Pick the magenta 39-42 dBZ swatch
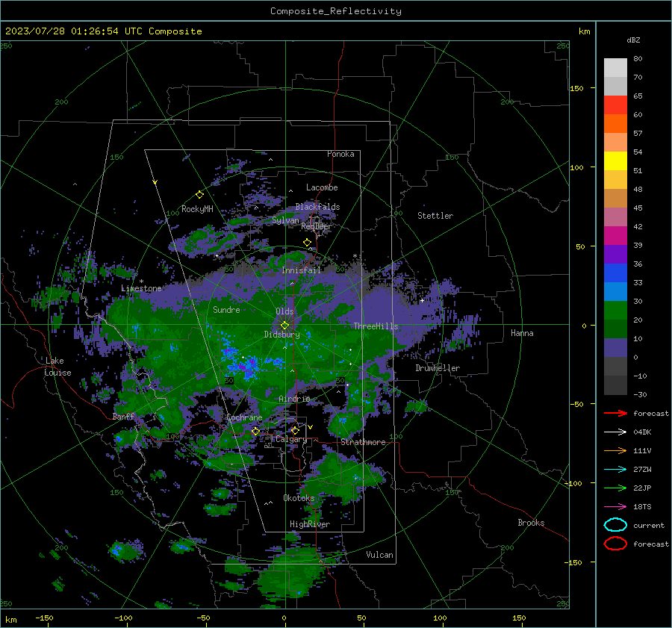 coord(615,236)
